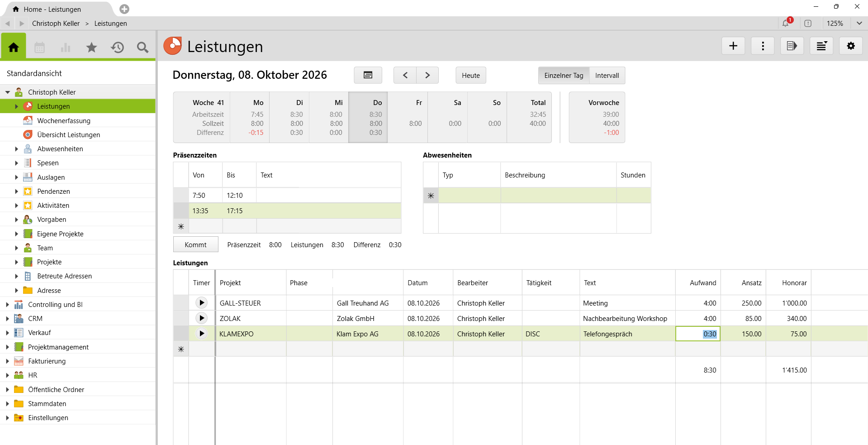Open the info panel icon near zoom
Screen dimensions: 868x445
pyautogui.click(x=808, y=23)
